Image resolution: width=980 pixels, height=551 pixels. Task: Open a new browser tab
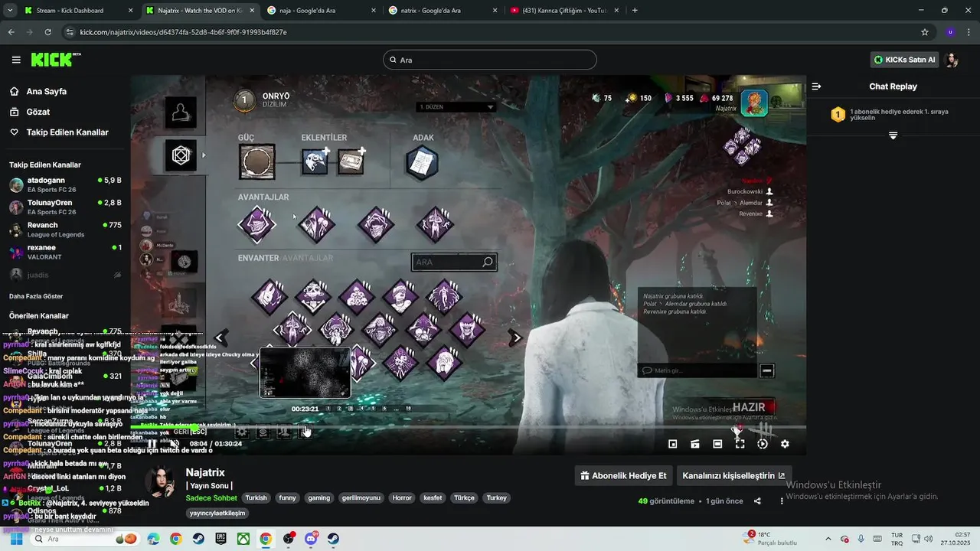pos(635,11)
